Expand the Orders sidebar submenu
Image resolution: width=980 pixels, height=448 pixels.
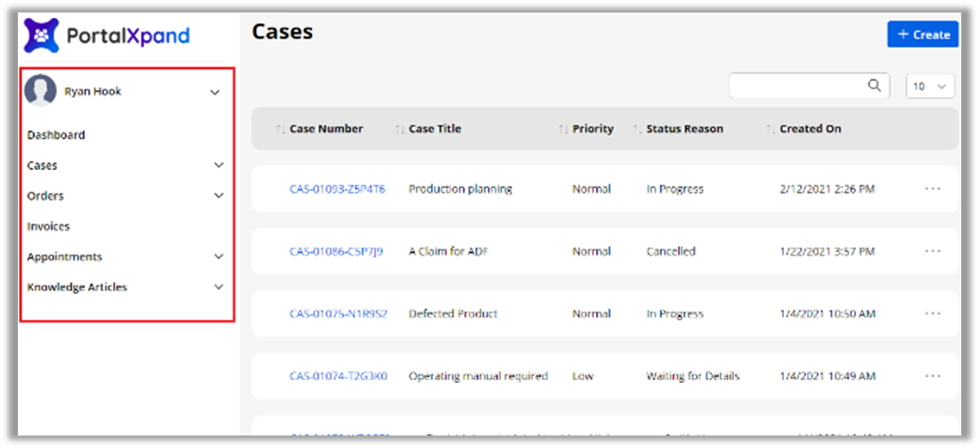coord(218,196)
